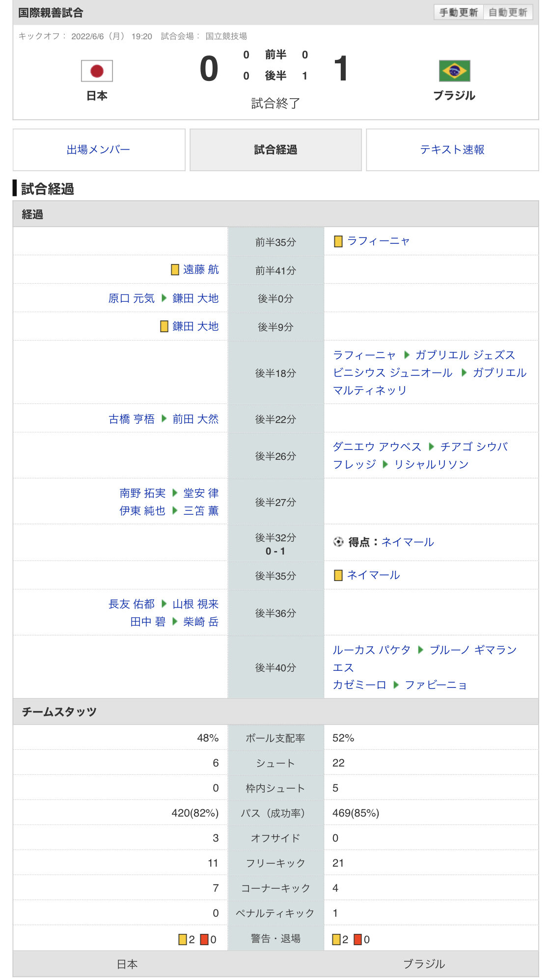Click ファビーニョ substitute player link

pyautogui.click(x=436, y=685)
